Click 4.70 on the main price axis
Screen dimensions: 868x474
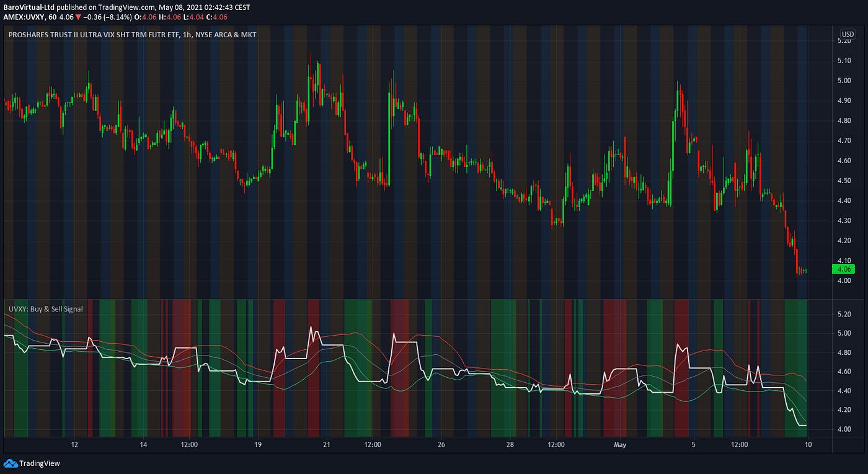click(844, 140)
